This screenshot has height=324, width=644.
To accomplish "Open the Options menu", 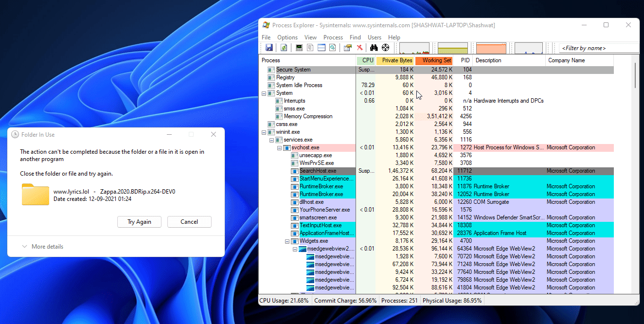I will pos(287,37).
